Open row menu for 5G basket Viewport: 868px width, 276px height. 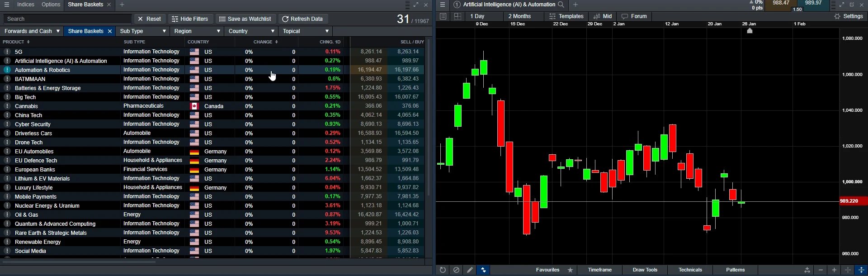(x=7, y=52)
